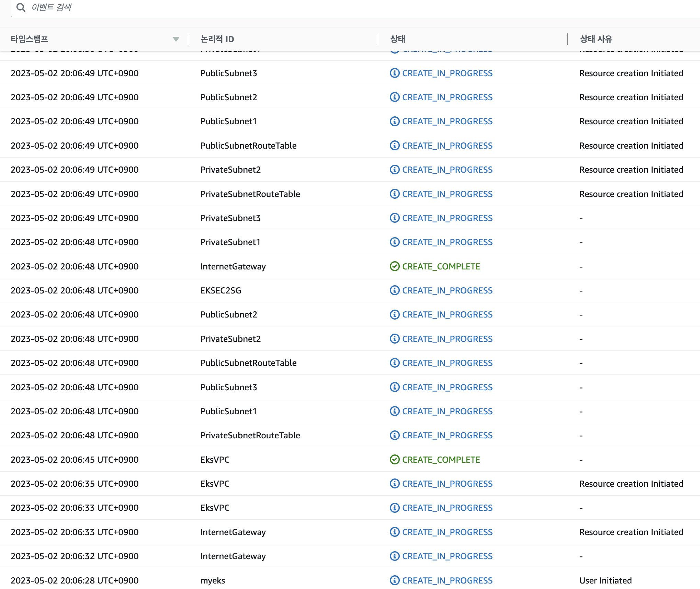
Task: Click divider between timestamp and logical ID
Action: click(188, 39)
